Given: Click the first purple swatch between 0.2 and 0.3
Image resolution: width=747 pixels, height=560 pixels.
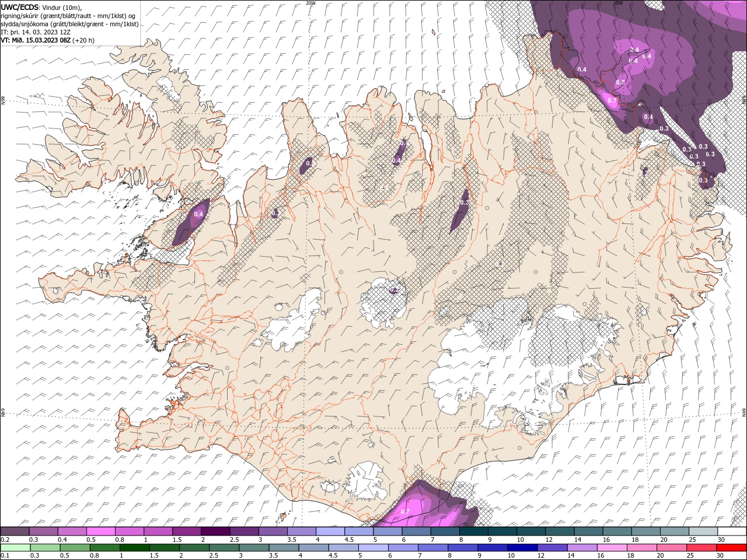Looking at the screenshot, I should (x=15, y=531).
